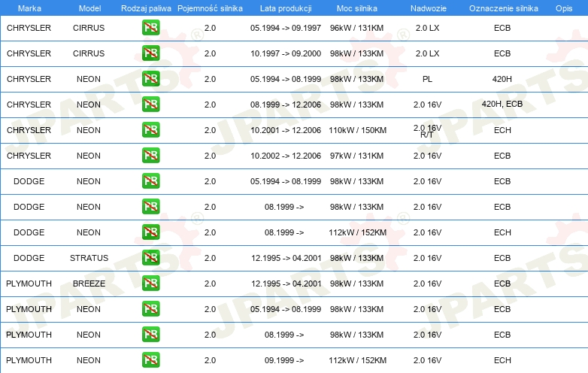Image resolution: width=588 pixels, height=373 pixels.
Task: Click production years 10.2002 -> 12.2006
Action: coord(286,156)
